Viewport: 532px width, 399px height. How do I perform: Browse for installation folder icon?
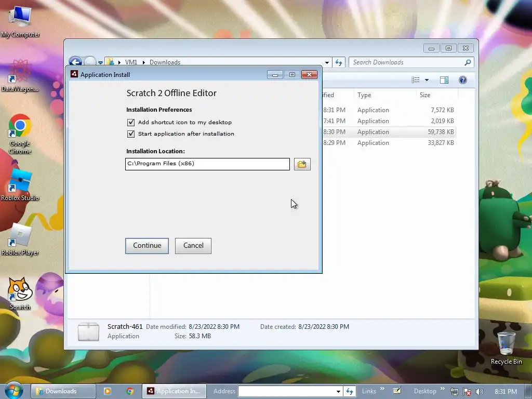tap(302, 164)
